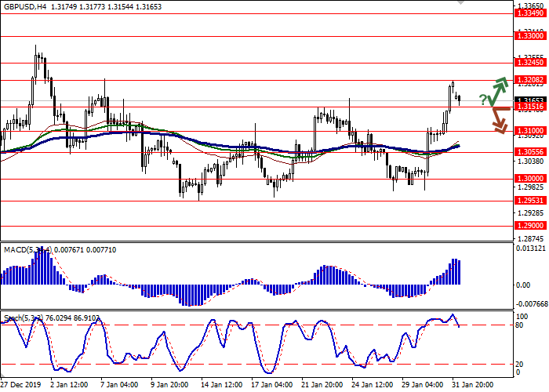Click the 1.31516 support price label

coord(529,107)
